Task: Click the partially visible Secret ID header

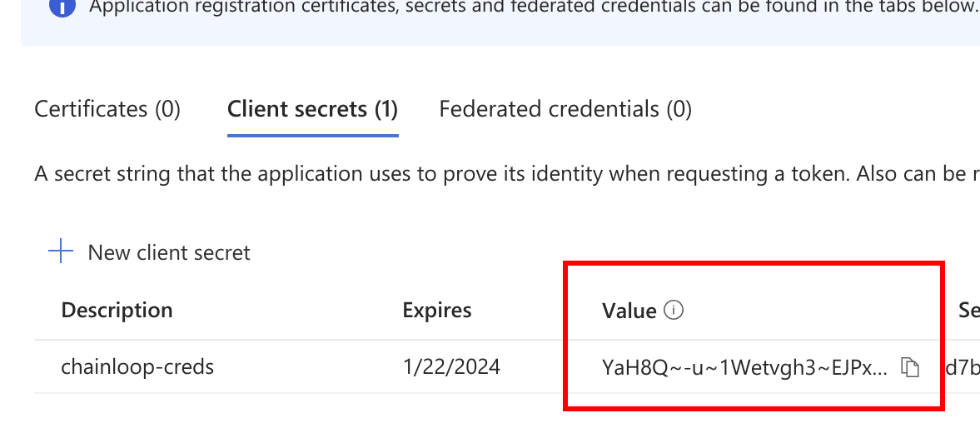Action: 969,310
